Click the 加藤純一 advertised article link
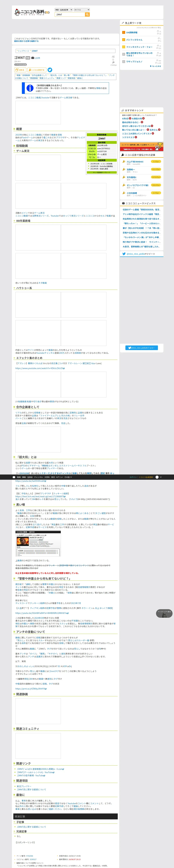174x868 pixels. click(x=131, y=170)
